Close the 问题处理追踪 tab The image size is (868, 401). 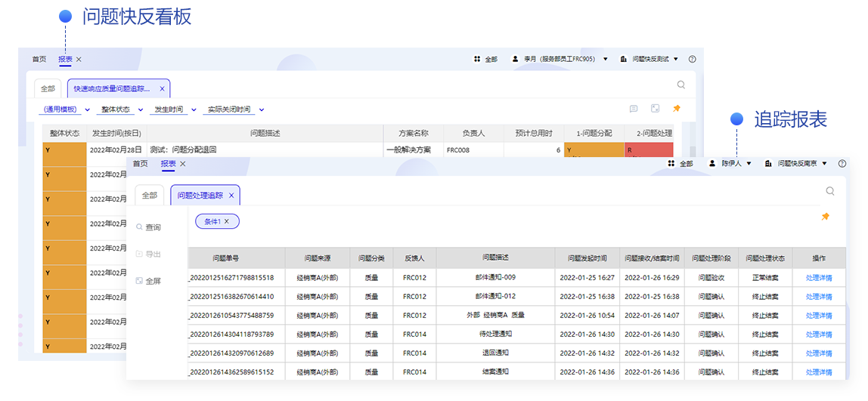pyautogui.click(x=231, y=196)
